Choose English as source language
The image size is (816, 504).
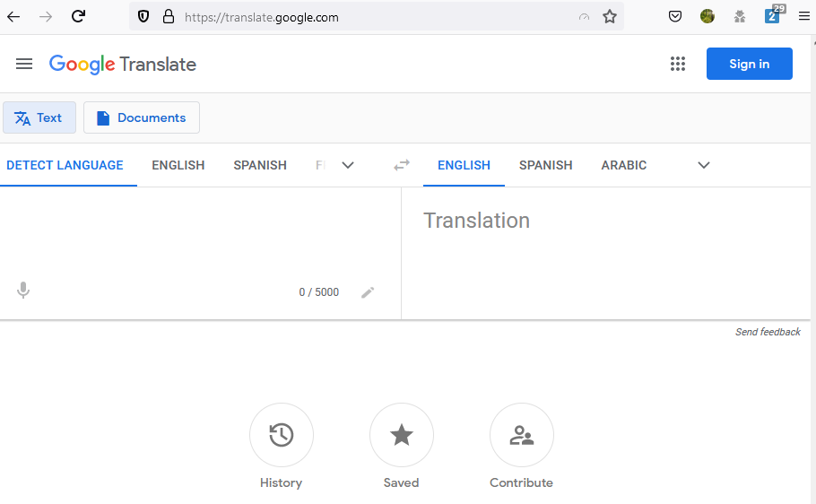click(178, 165)
